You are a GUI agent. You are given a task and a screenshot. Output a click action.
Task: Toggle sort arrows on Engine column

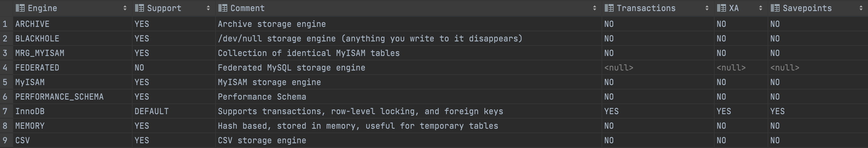[125, 8]
